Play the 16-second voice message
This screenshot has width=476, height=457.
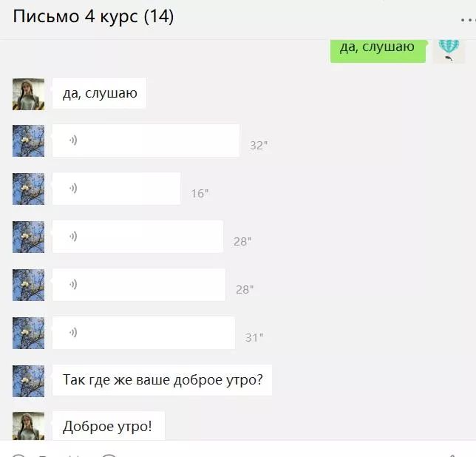tap(116, 189)
